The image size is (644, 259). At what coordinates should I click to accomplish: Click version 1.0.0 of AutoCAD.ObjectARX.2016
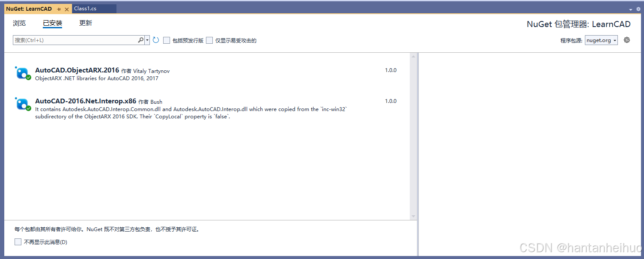391,70
